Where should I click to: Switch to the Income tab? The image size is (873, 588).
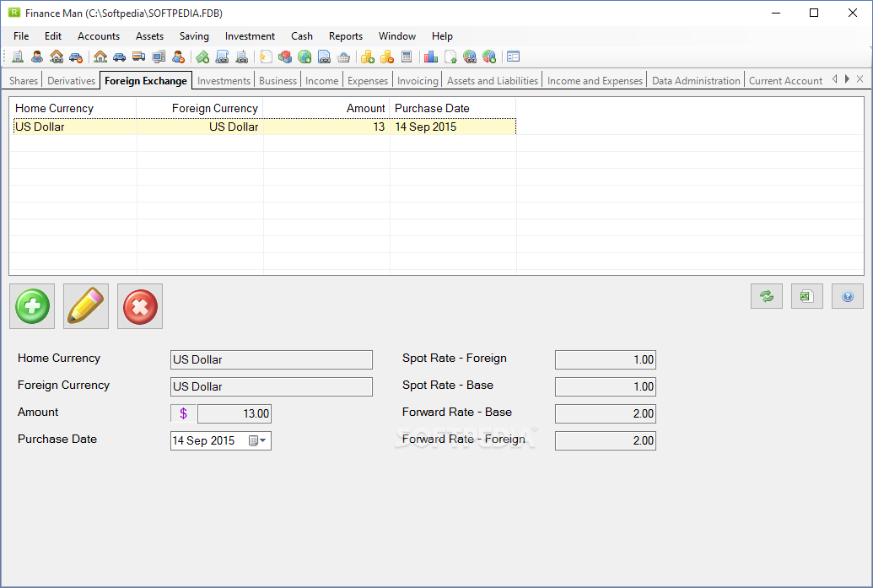tap(322, 81)
